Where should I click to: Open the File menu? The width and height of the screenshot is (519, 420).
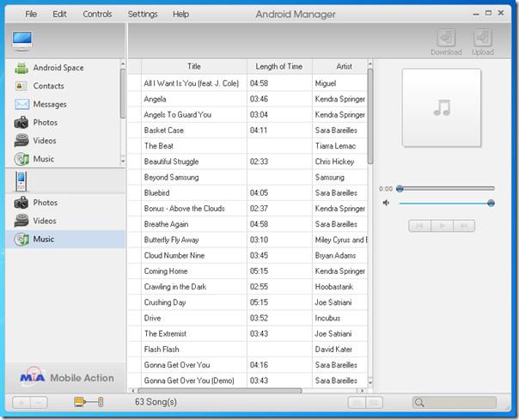coord(31,15)
